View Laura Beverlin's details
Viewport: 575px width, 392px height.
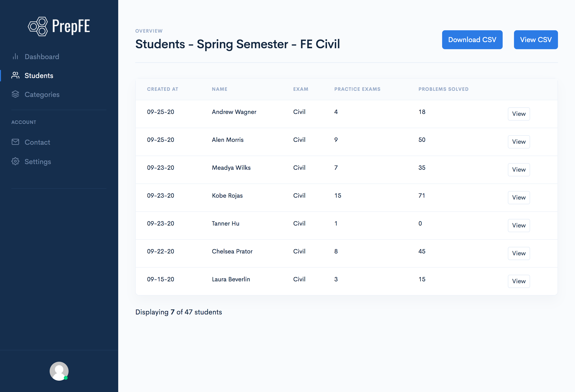click(x=518, y=281)
